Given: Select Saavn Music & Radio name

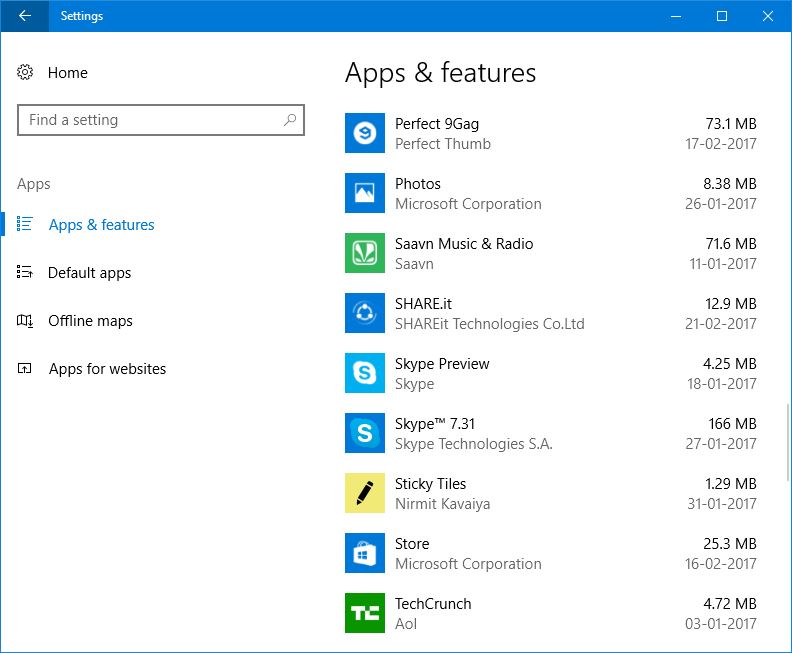Looking at the screenshot, I should point(464,244).
